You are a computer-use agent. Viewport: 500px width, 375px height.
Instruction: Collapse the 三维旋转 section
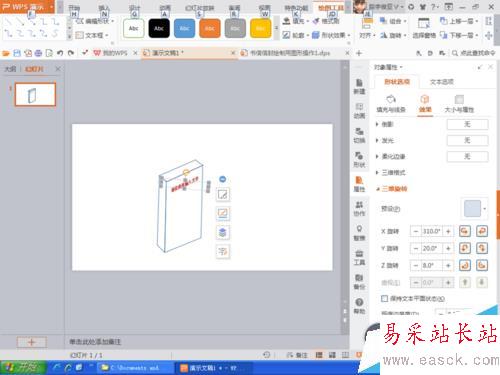coord(391,189)
